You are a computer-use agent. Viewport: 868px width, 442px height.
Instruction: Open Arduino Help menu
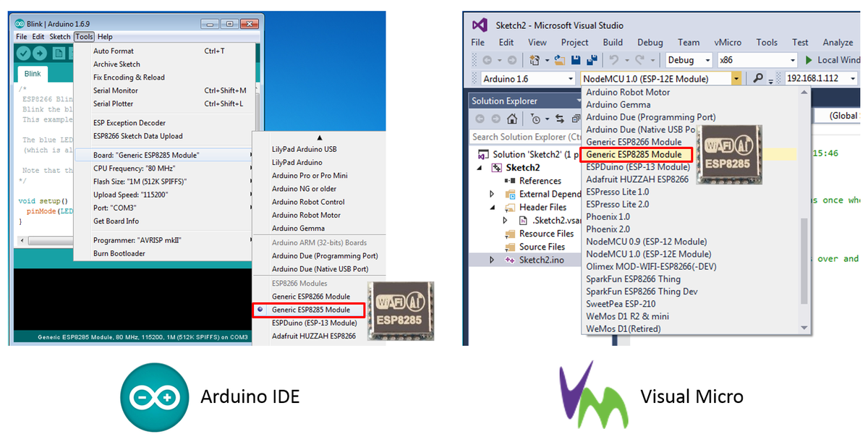[x=106, y=37]
